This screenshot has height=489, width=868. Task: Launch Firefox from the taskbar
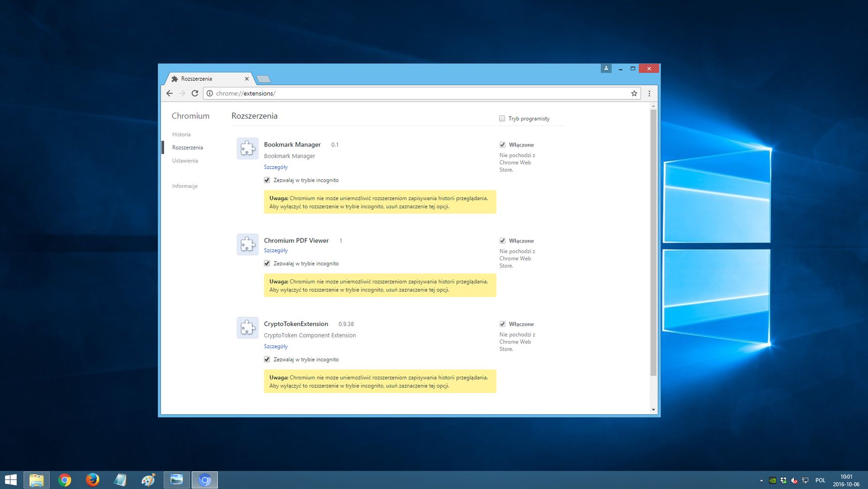(x=92, y=480)
